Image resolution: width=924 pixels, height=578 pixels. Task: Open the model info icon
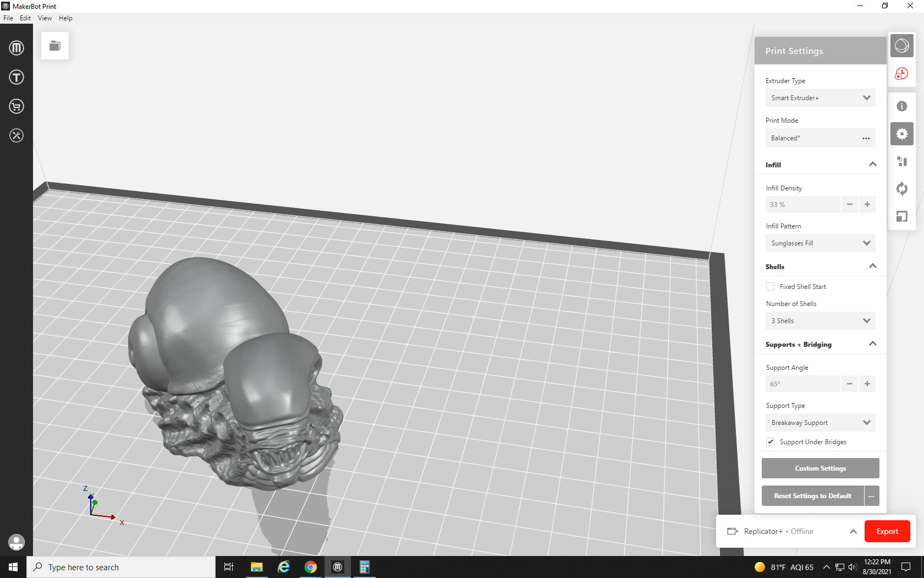point(902,106)
